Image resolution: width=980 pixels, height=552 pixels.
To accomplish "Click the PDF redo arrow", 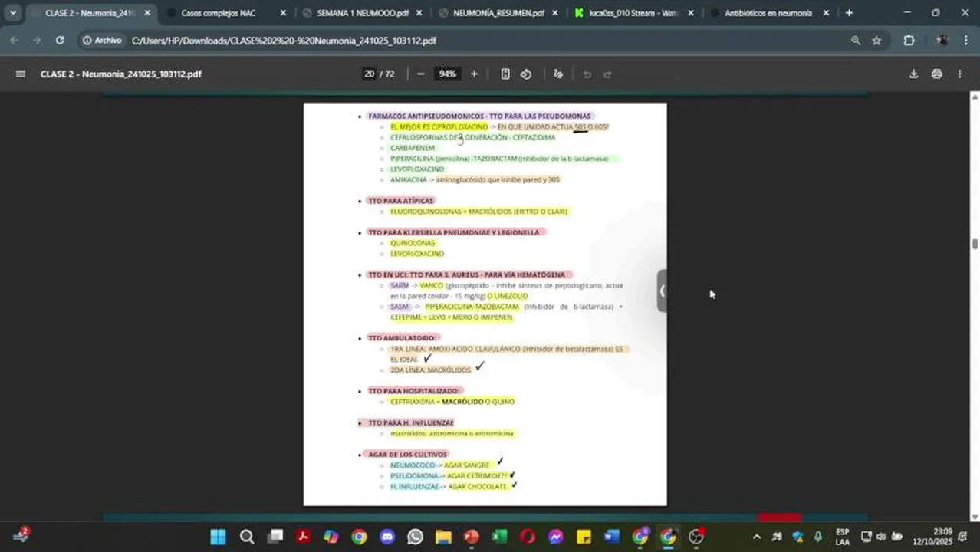I will [x=607, y=74].
